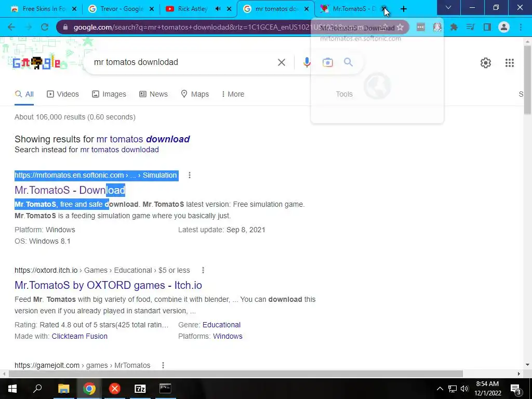The image size is (532, 399).
Task: Open options for the itch.io result
Action: click(x=203, y=270)
